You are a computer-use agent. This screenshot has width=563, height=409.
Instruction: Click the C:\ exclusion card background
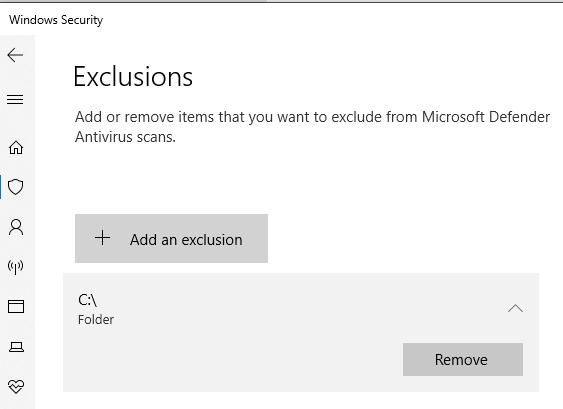click(301, 332)
